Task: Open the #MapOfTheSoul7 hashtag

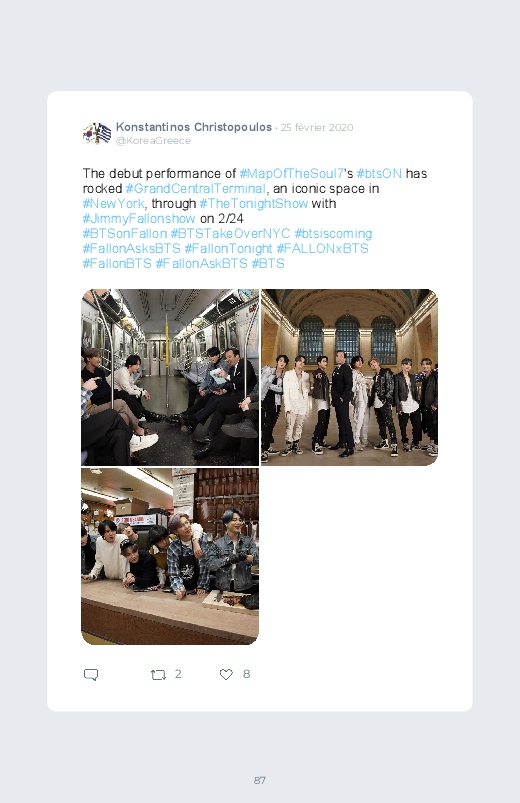Action: [291, 174]
